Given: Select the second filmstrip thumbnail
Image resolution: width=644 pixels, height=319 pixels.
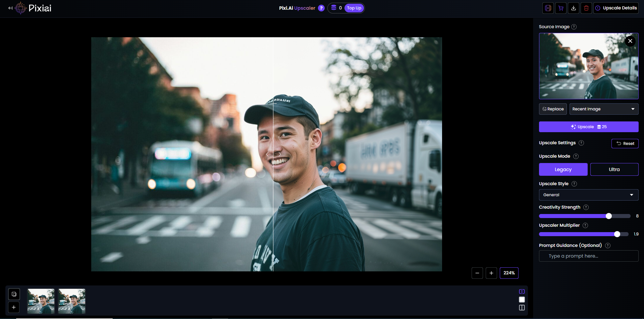Looking at the screenshot, I should (72, 301).
